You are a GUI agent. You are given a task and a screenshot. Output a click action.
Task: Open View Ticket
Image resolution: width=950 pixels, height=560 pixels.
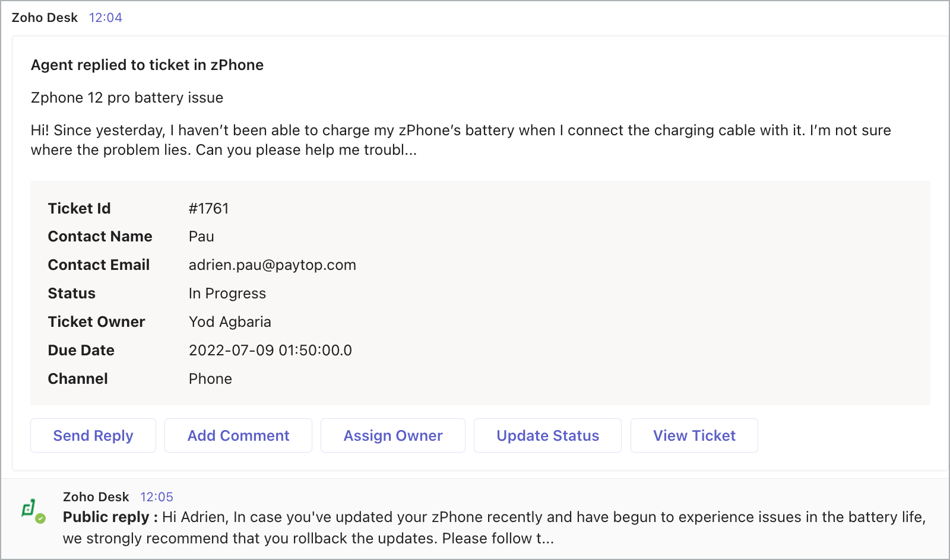tap(693, 435)
